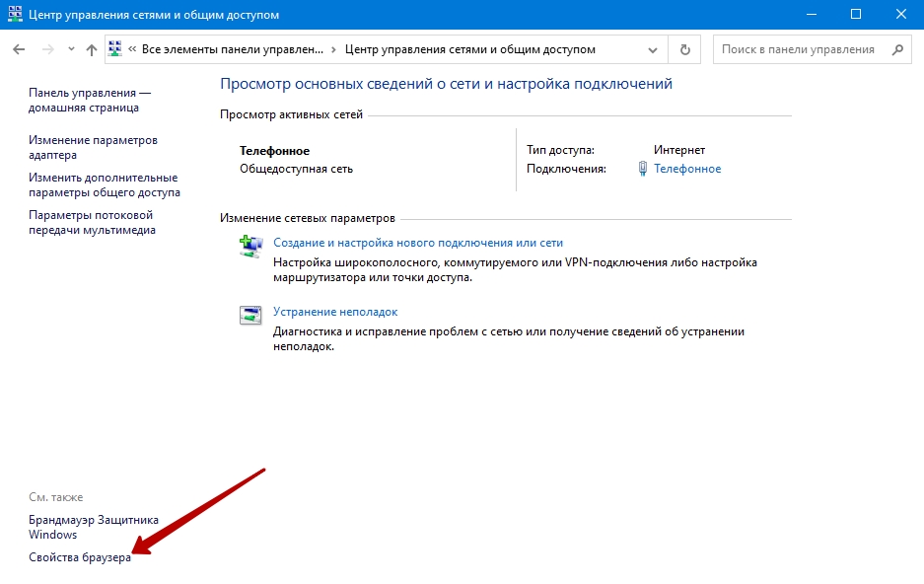Open Свойства браузера link
This screenshot has height=584, width=924.
[80, 557]
